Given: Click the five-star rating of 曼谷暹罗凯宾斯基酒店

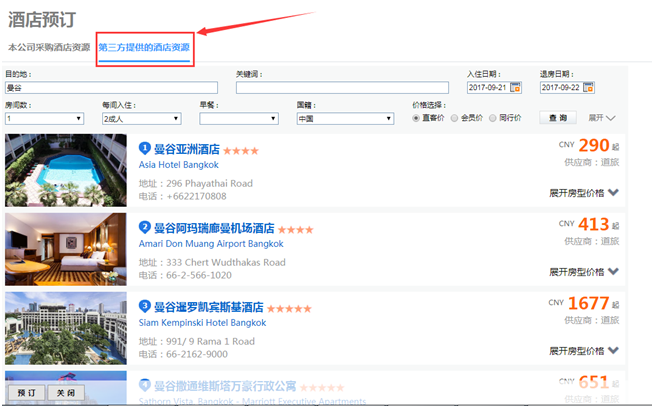Looking at the screenshot, I should [x=290, y=309].
